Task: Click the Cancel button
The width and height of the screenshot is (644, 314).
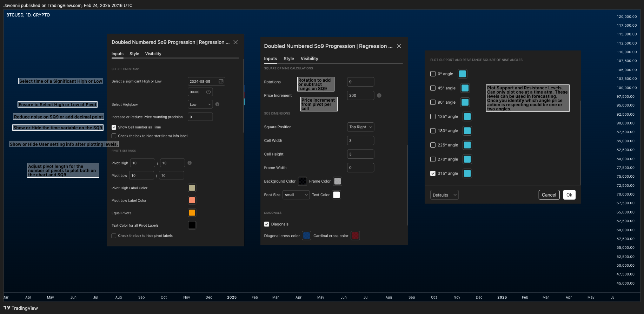Action: pyautogui.click(x=549, y=195)
